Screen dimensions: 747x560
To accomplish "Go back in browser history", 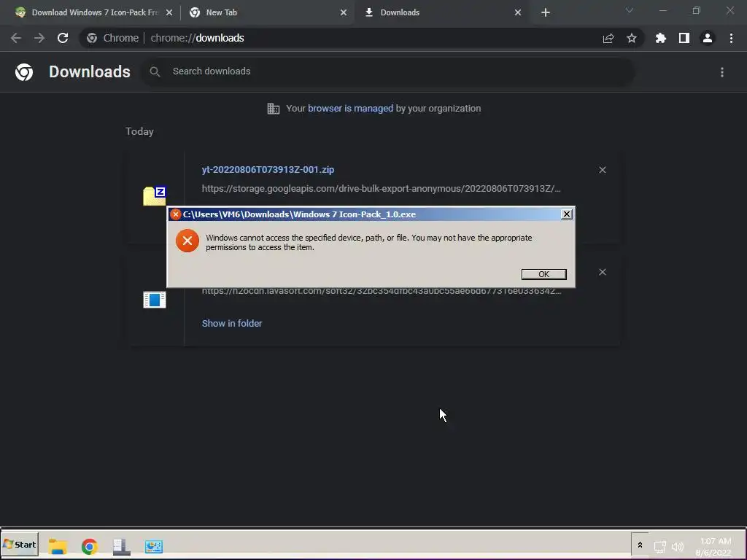I will 16,38.
